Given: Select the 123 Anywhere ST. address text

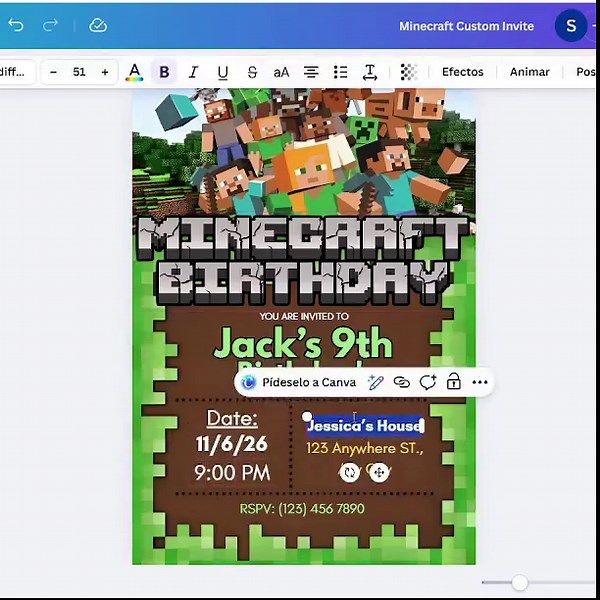Looking at the screenshot, I should pyautogui.click(x=365, y=448).
